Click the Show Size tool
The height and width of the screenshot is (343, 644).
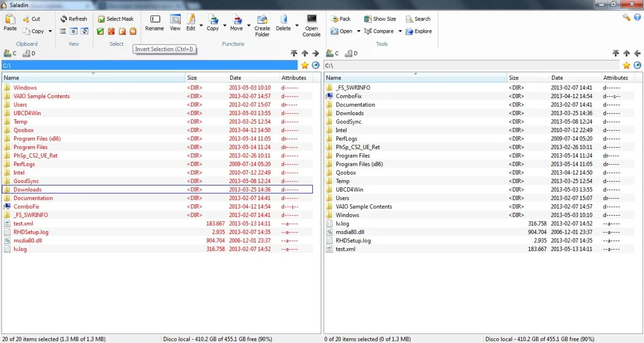(x=380, y=19)
